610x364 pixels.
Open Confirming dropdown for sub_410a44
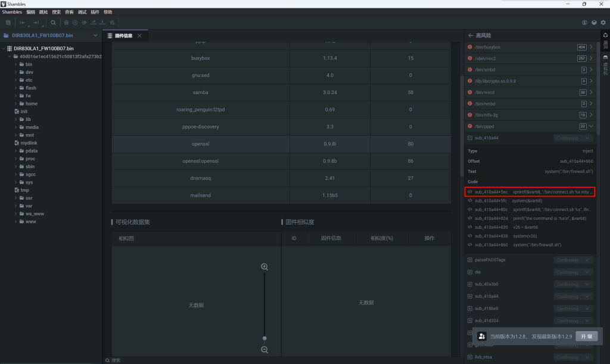click(x=572, y=138)
